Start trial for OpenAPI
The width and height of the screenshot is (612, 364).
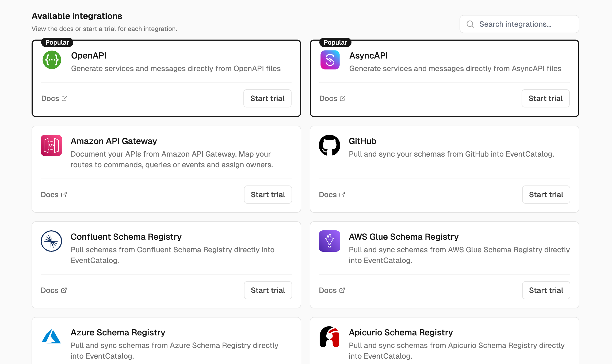click(x=267, y=98)
